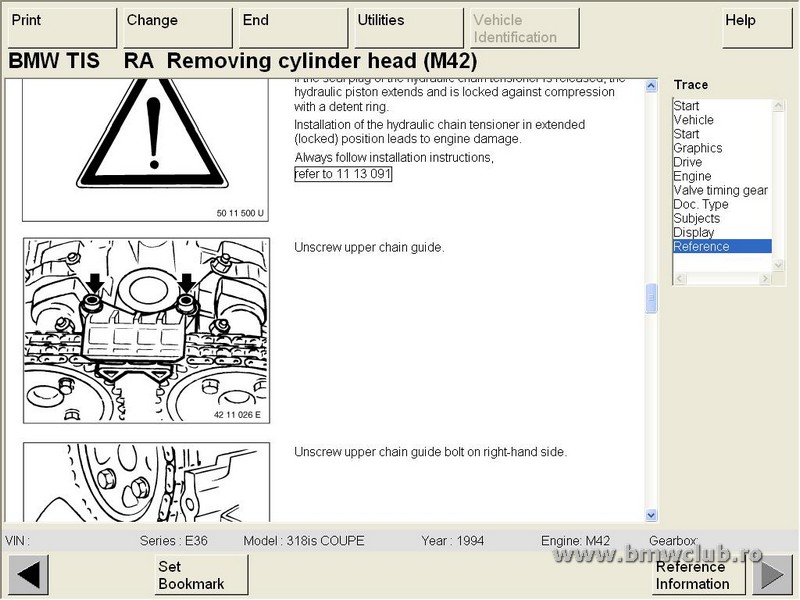Open the Help menu
Image resolution: width=800 pixels, height=600 pixels.
tap(756, 28)
